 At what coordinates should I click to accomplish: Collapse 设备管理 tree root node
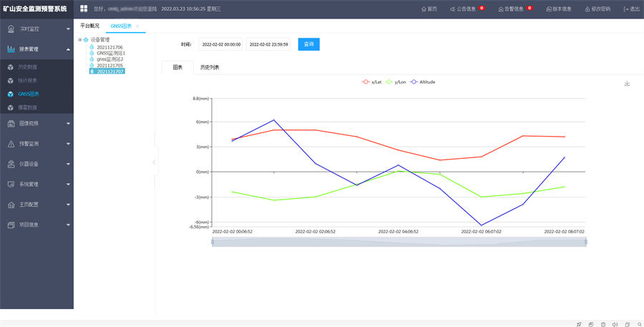80,40
